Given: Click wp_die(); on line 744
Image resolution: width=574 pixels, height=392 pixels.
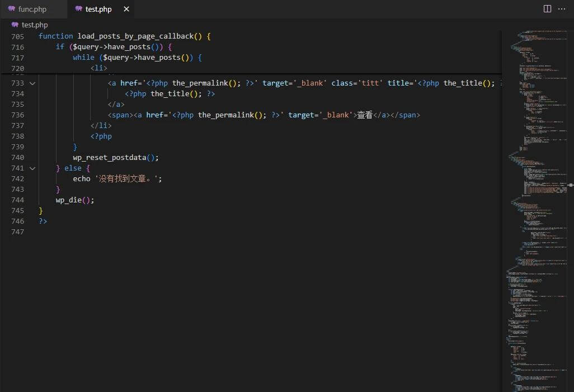Looking at the screenshot, I should (75, 200).
